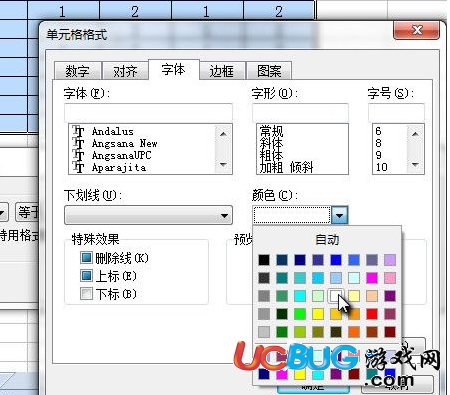Select Aparajita font entry
450x395 pixels.
tap(119, 167)
